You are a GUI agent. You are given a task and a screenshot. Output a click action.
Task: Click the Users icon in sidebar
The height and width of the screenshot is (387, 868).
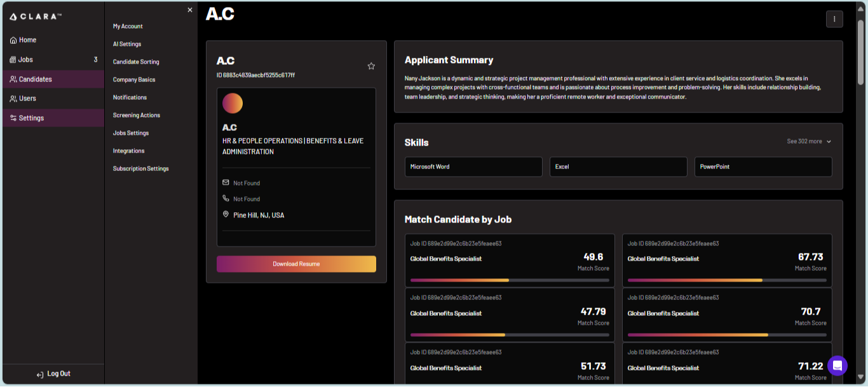pos(13,98)
